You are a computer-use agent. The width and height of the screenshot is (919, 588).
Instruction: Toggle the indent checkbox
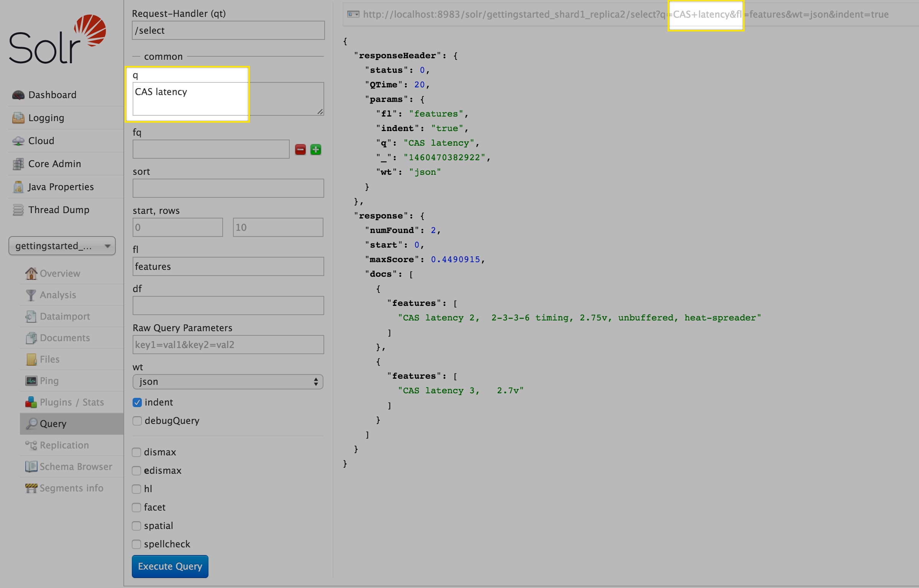137,402
